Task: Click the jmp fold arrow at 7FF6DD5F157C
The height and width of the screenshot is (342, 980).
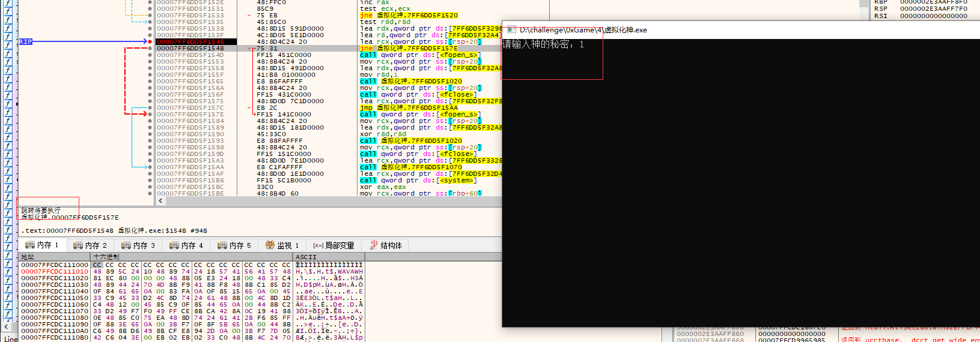Action: point(249,108)
